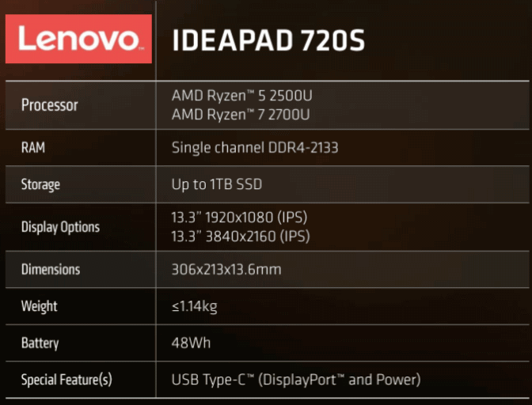Click the red Lenovo logo
This screenshot has width=532, height=405.
78,39
